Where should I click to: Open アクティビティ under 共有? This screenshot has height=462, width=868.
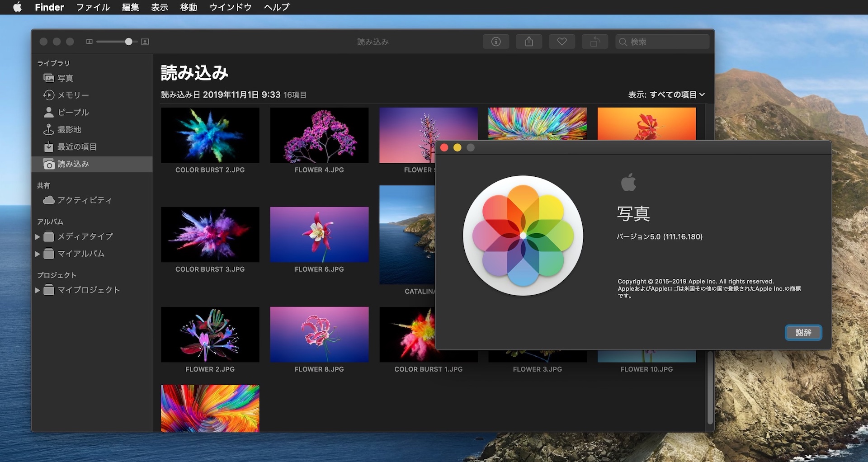92,200
